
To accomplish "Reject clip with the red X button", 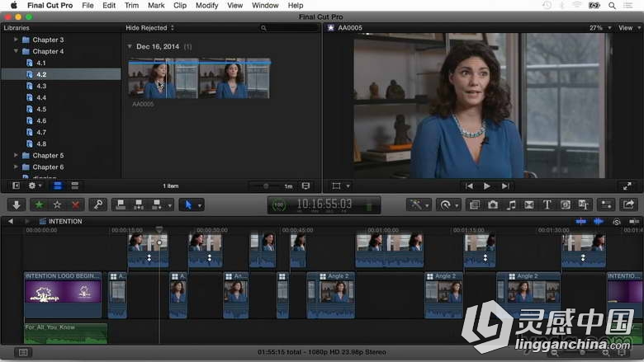I will coord(75,205).
